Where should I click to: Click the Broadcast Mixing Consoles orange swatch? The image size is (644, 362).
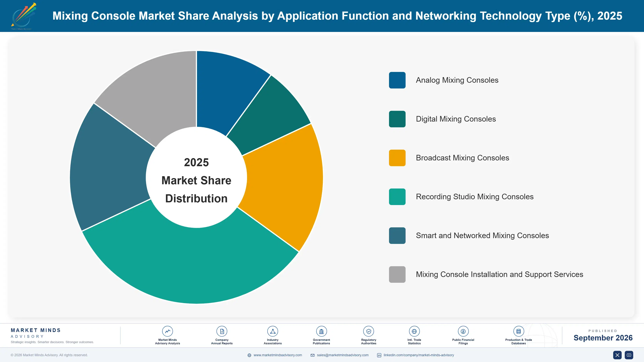point(397,158)
